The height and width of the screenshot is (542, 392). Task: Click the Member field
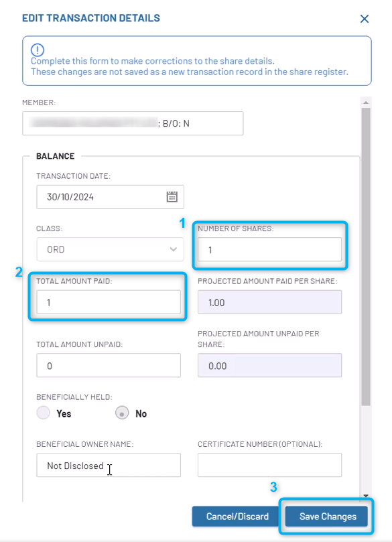point(133,123)
